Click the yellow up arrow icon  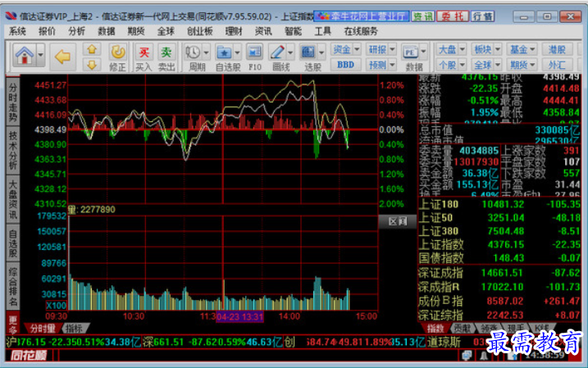(92, 49)
